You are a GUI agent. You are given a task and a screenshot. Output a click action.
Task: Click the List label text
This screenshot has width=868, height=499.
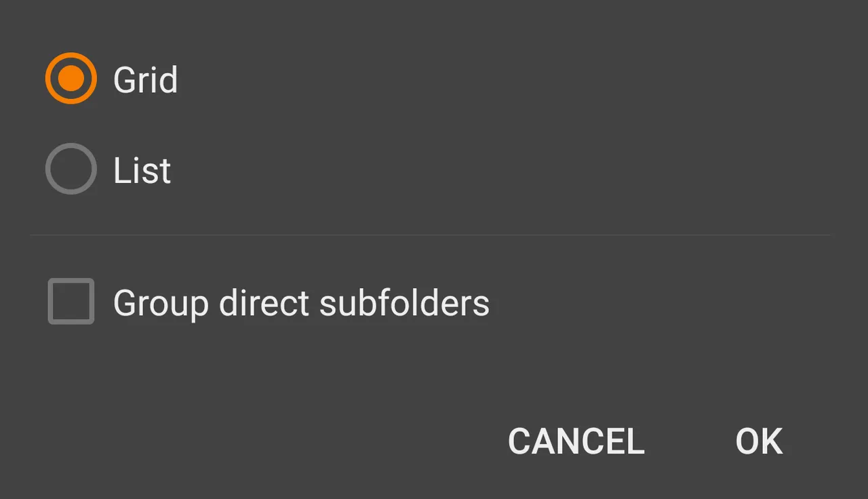(142, 169)
